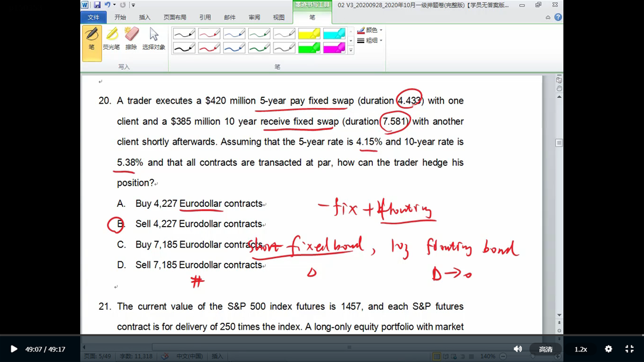Click the language 中文(中国) status entry
Image resolution: width=644 pixels, height=362 pixels.
click(x=189, y=356)
